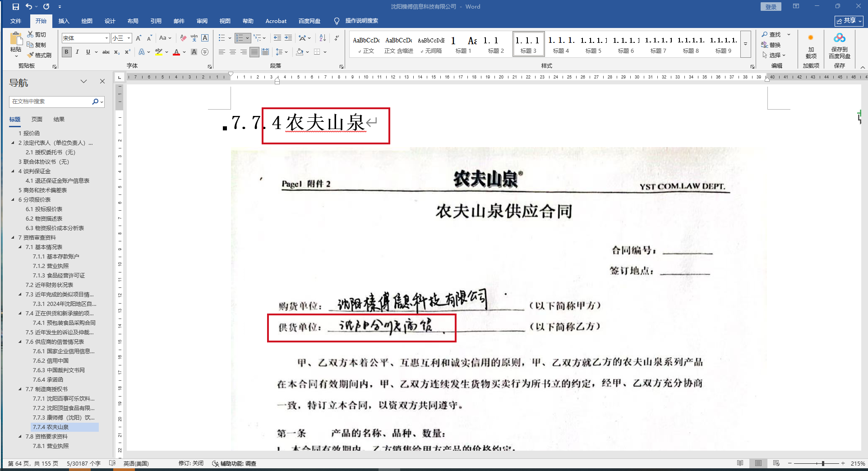The image size is (868, 471).
Task: Increase paragraph indent
Action: click(288, 38)
